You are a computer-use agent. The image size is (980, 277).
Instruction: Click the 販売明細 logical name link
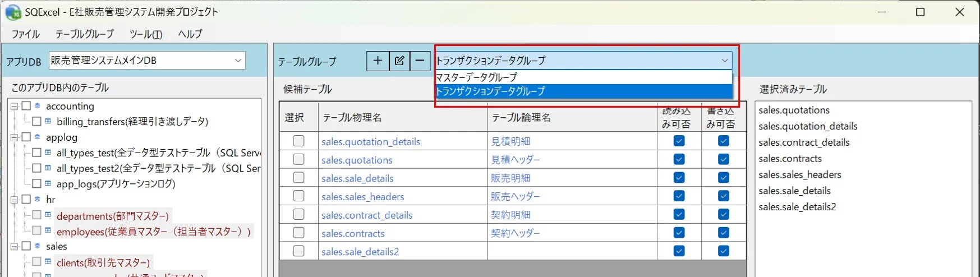pos(510,178)
